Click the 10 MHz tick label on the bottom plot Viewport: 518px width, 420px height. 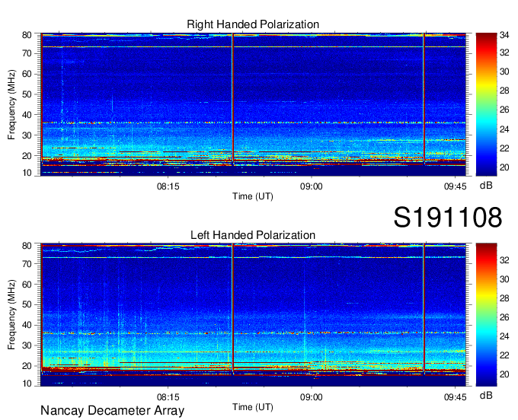click(x=27, y=383)
